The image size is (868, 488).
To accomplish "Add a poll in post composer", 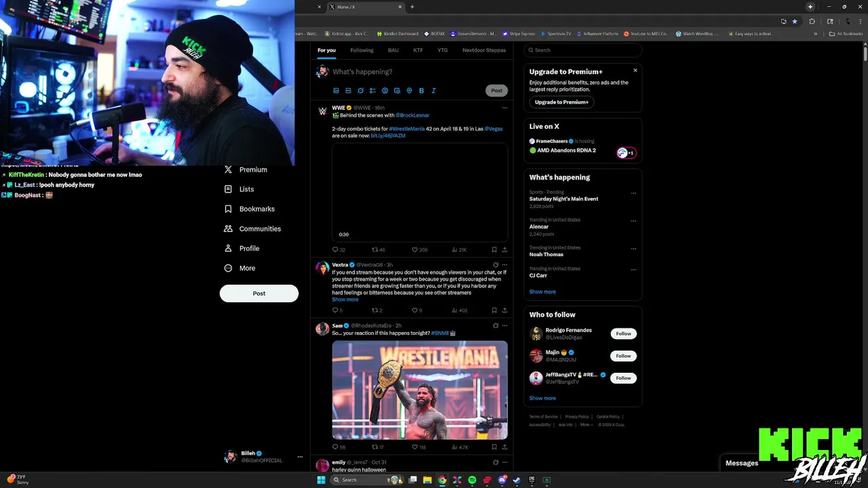I will (x=372, y=91).
